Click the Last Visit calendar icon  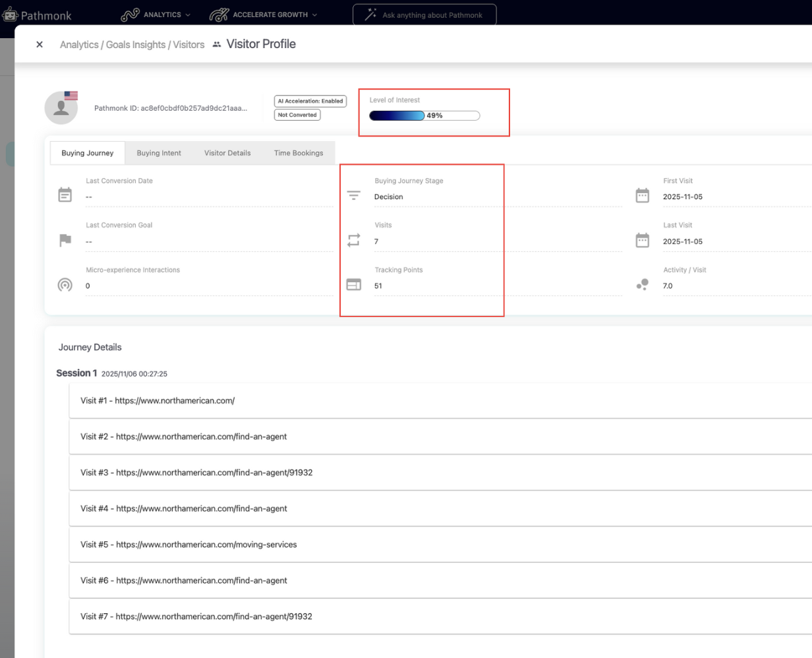tap(642, 240)
